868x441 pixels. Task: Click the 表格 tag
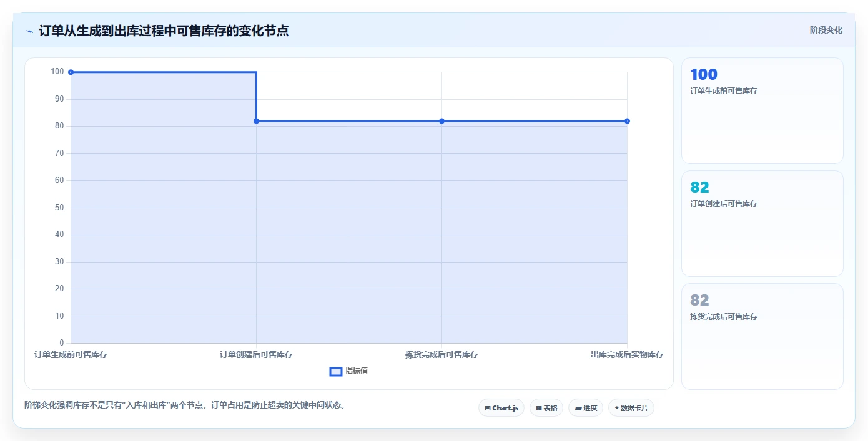(546, 408)
